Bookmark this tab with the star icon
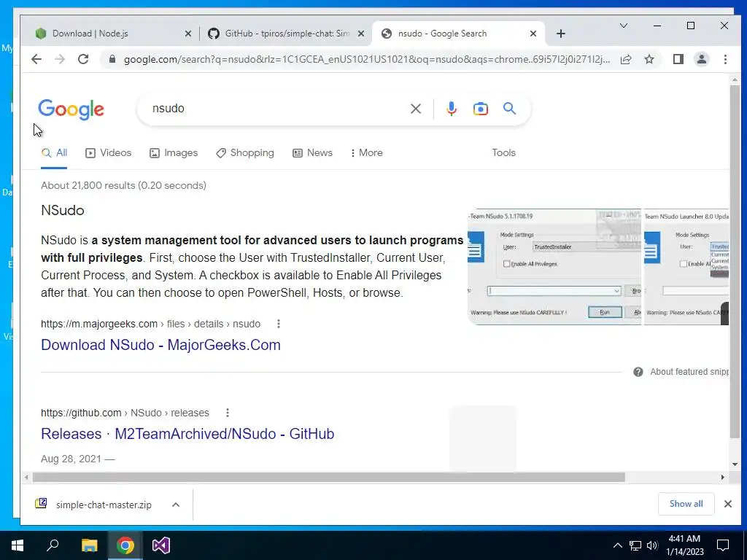 (649, 59)
